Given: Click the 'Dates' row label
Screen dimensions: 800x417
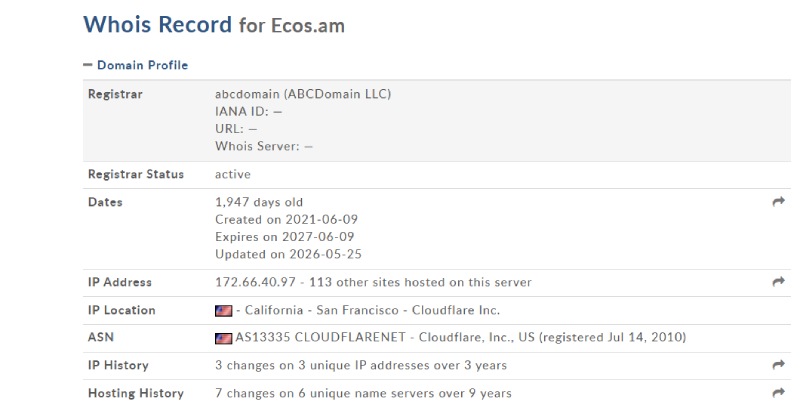Looking at the screenshot, I should tap(105, 202).
